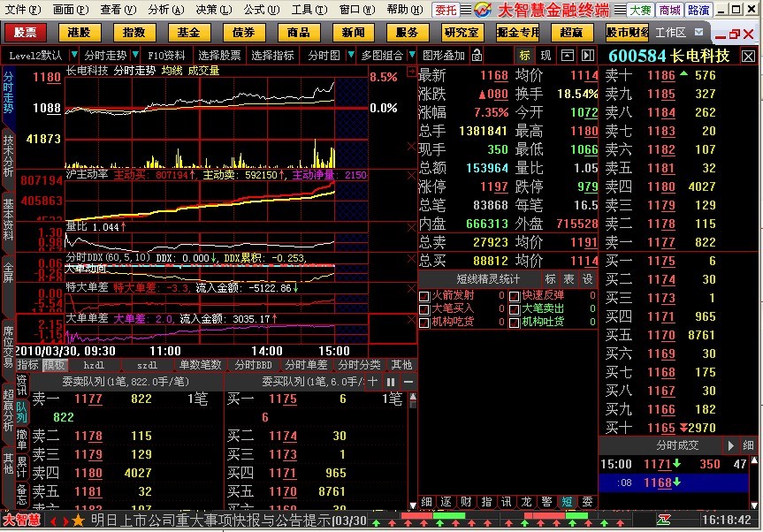Screen dimensions: 763x532
Task: Click the X box beside 600584 长电科技
Action: (748, 57)
